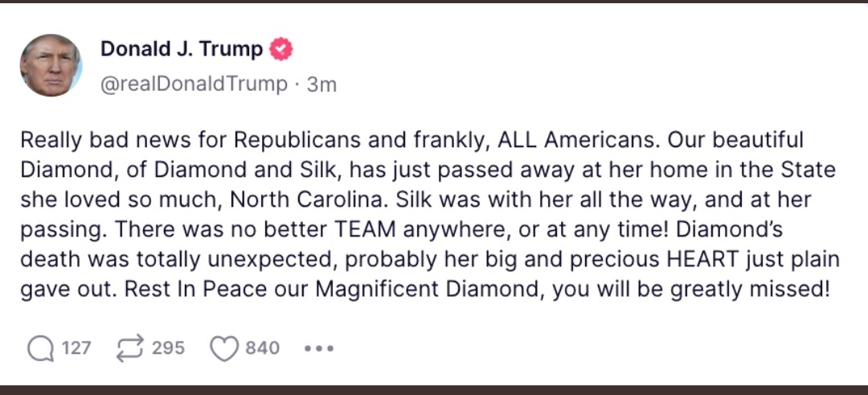Click the 840 likes count
Viewport: 868px width, 395px height.
(x=262, y=348)
